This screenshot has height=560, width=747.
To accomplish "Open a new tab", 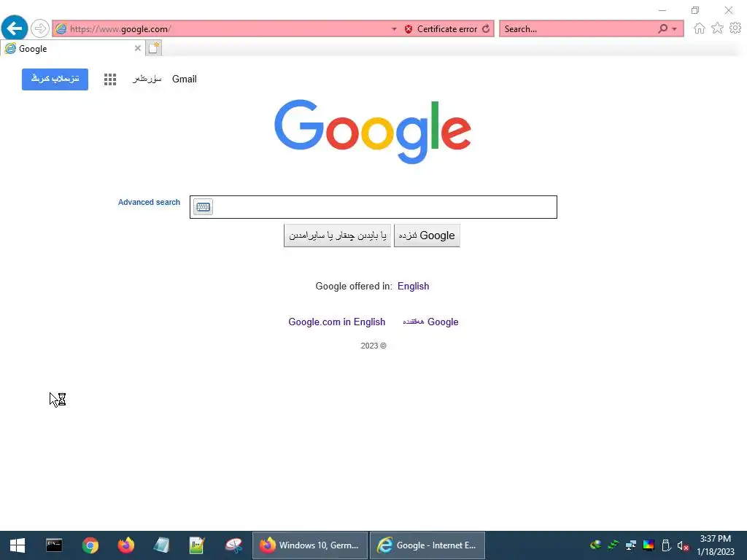I will [153, 48].
